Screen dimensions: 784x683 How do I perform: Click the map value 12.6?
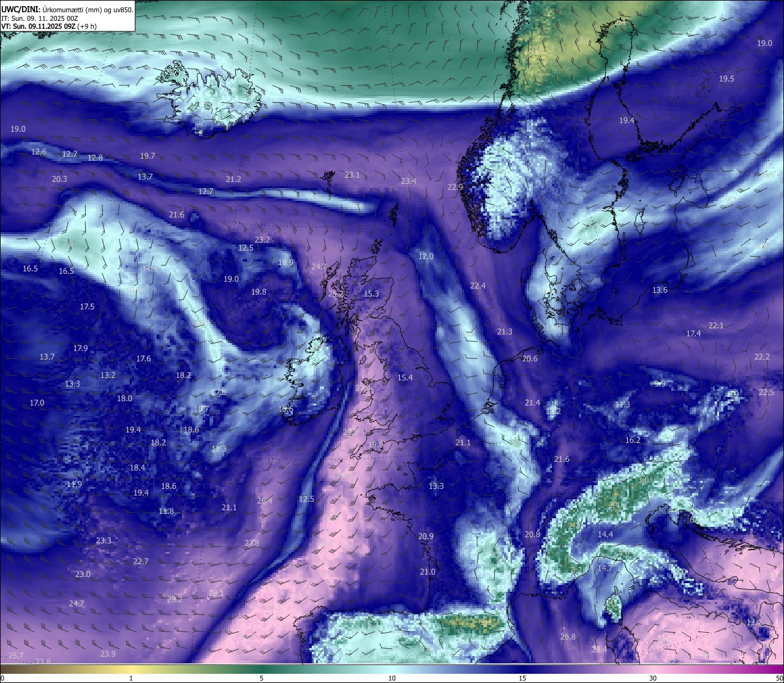coord(39,151)
